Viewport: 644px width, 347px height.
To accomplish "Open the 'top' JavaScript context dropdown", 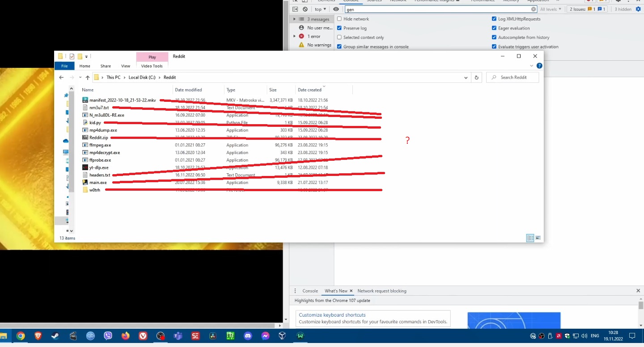I will [320, 9].
